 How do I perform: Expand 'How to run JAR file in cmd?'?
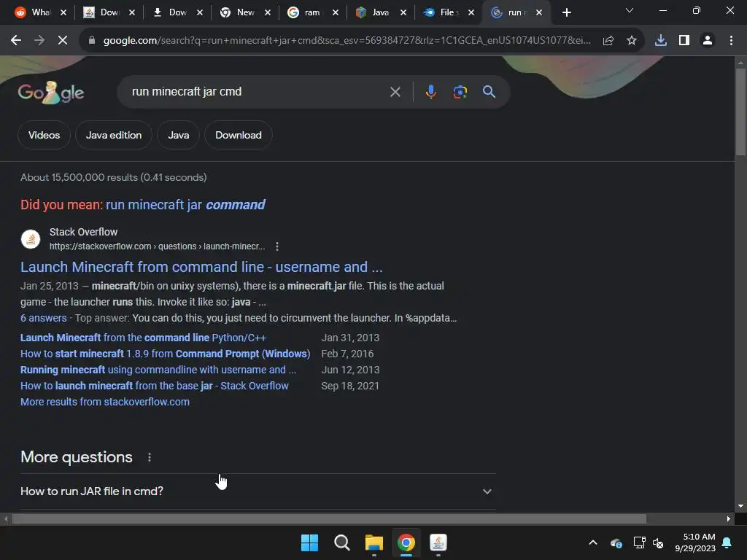point(258,491)
